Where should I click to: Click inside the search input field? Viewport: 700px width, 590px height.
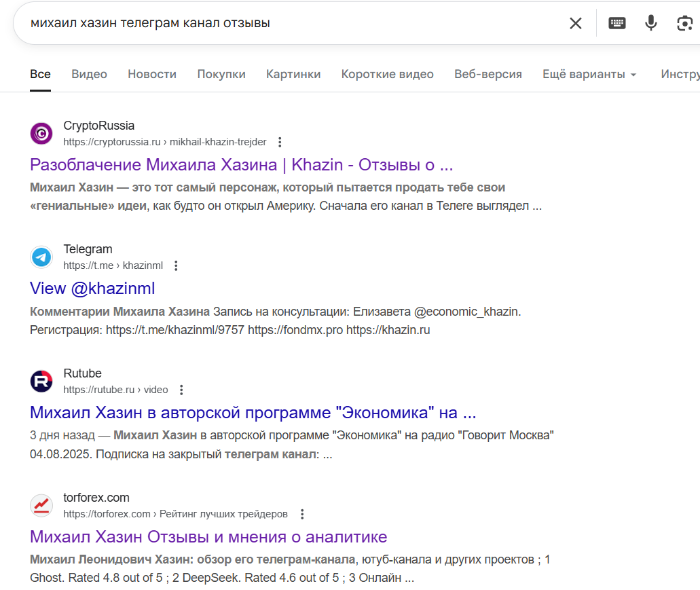(x=272, y=22)
